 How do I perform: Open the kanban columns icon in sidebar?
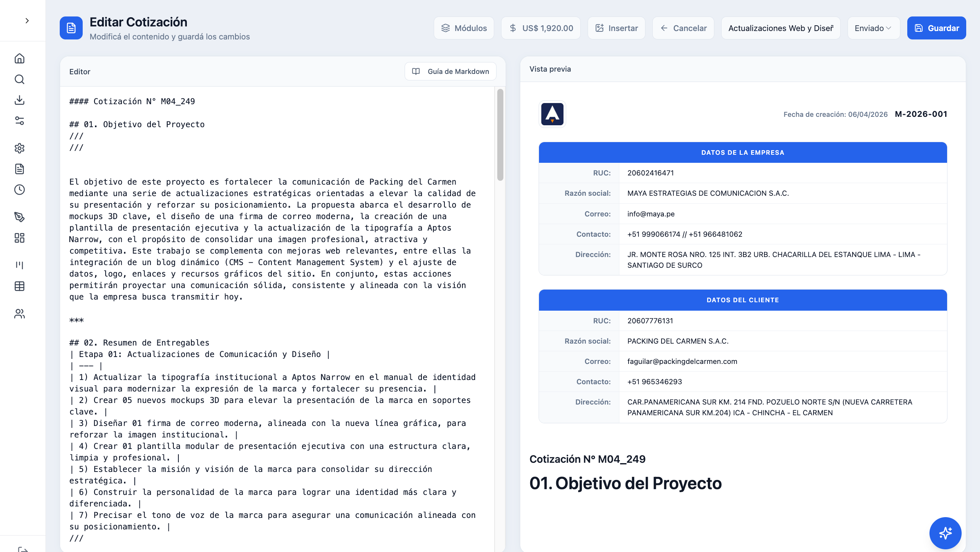pyautogui.click(x=20, y=265)
